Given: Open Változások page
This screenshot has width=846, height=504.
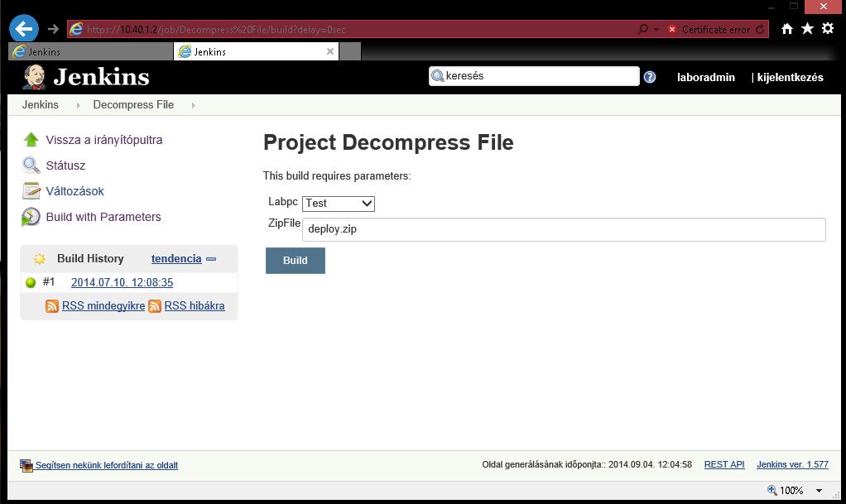Looking at the screenshot, I should (x=75, y=191).
